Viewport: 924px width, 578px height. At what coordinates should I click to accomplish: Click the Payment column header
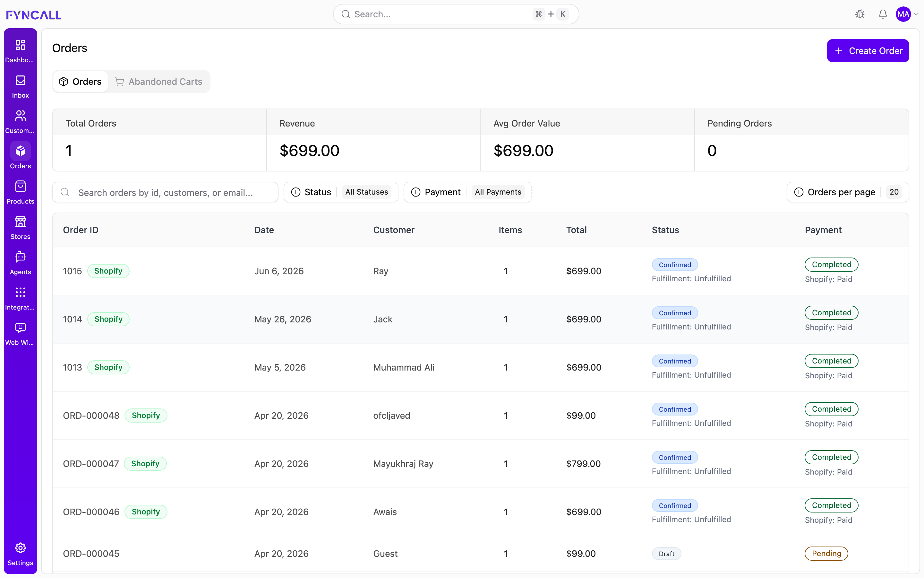coord(823,230)
